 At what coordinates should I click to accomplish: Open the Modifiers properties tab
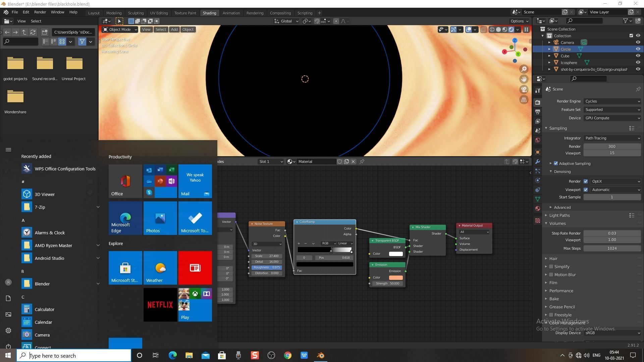[538, 162]
